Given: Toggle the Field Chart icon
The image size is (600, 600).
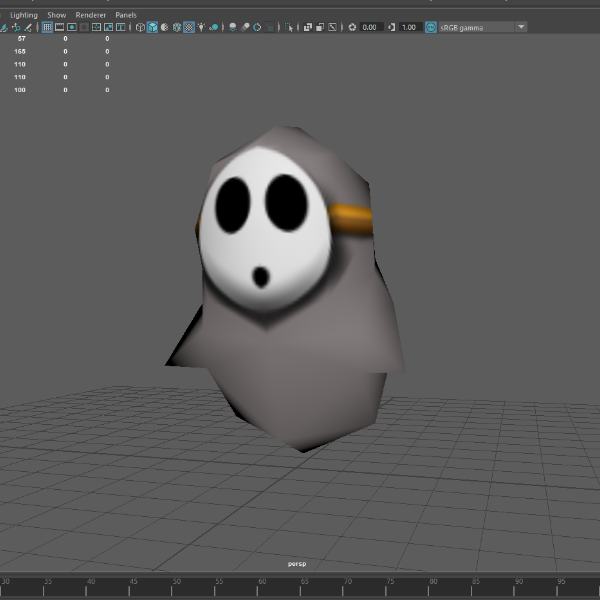Looking at the screenshot, I should 96,27.
